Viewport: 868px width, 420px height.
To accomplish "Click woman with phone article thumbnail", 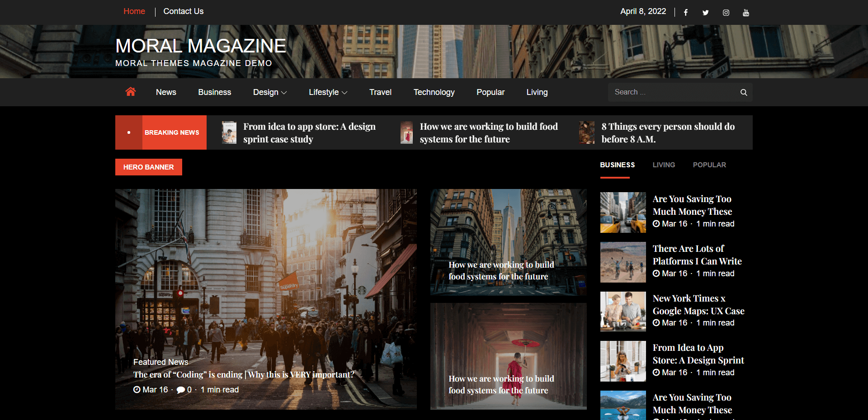I will coord(623,361).
